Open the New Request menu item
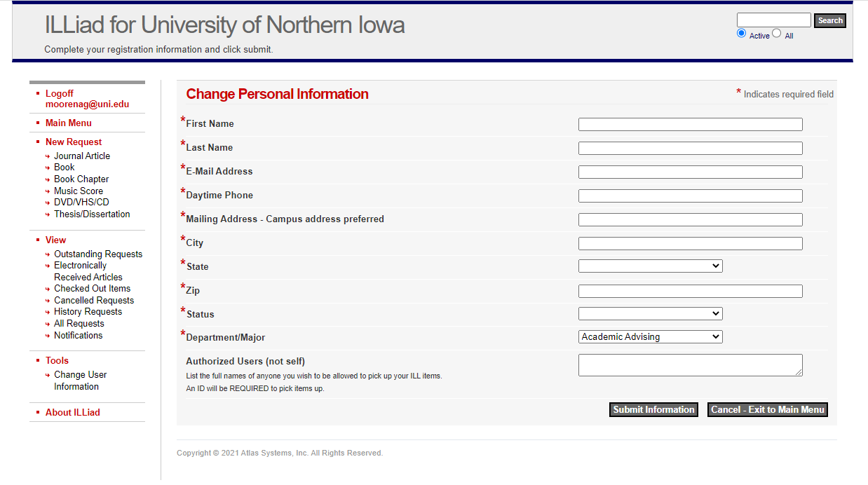 coord(74,142)
